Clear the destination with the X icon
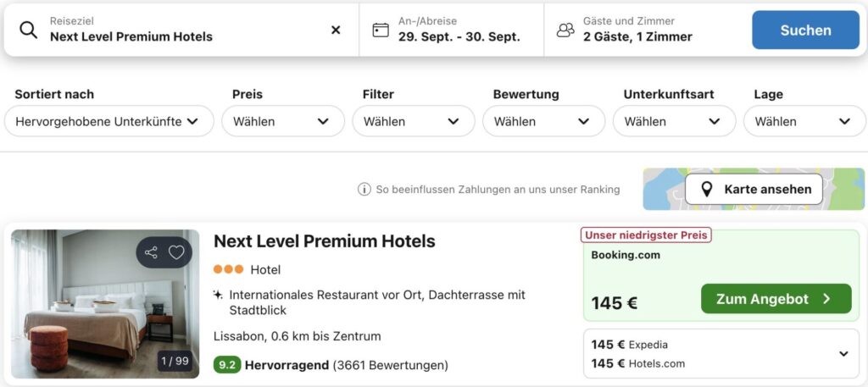Image resolution: width=868 pixels, height=387 pixels. click(336, 30)
